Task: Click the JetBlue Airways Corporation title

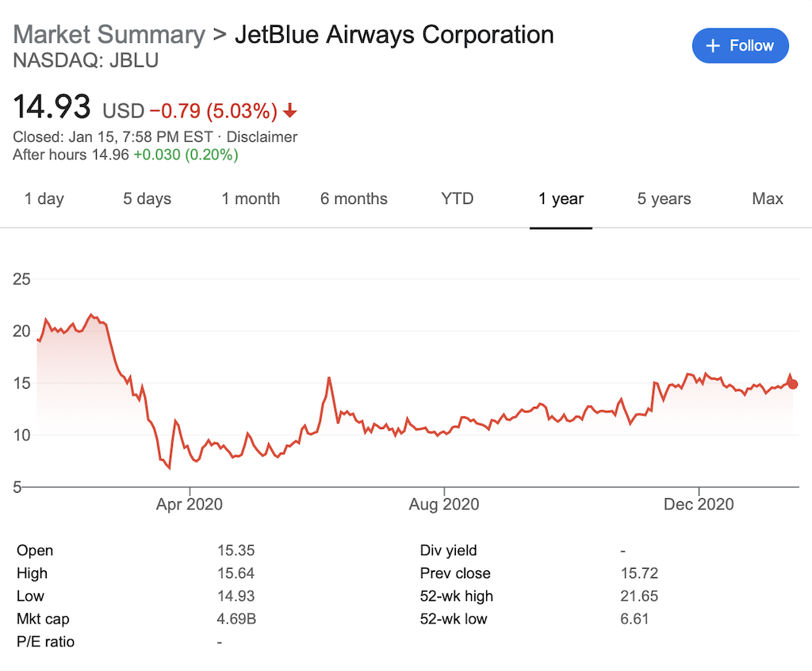Action: click(x=394, y=35)
